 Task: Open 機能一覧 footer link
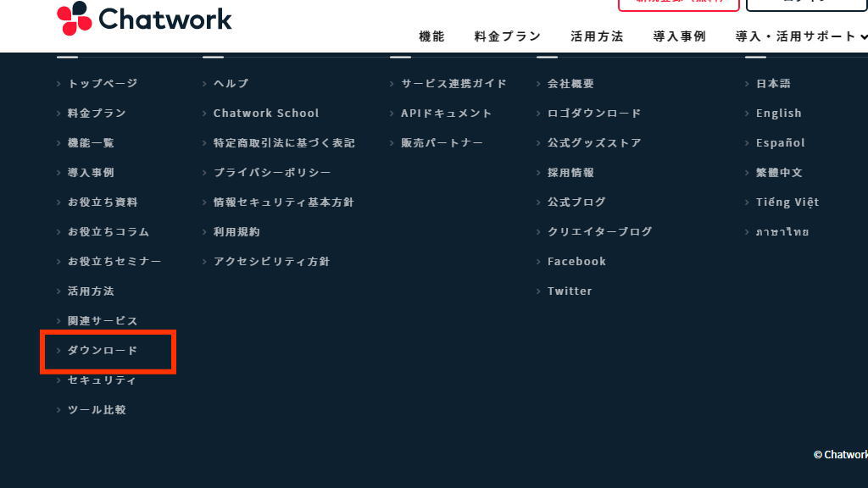coord(91,142)
